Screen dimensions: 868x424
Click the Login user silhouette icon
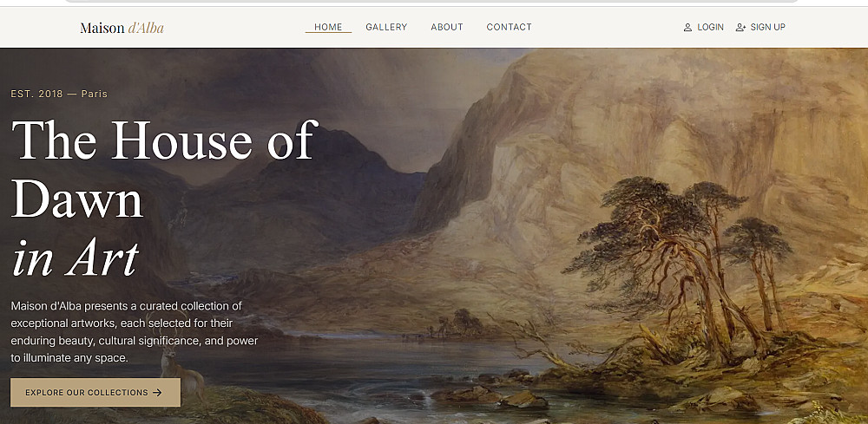point(687,27)
